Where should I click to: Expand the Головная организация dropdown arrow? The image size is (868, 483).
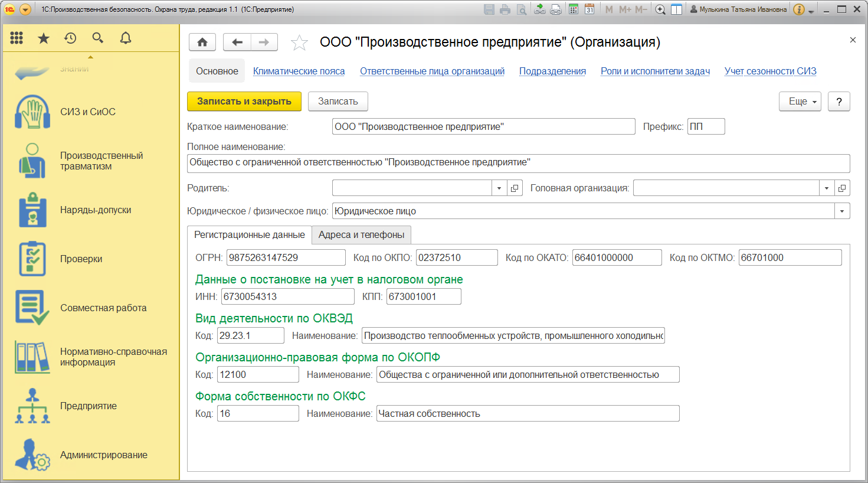827,188
